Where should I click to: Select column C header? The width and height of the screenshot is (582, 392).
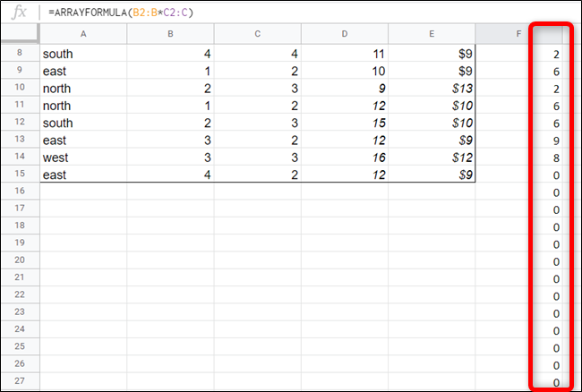coord(258,34)
